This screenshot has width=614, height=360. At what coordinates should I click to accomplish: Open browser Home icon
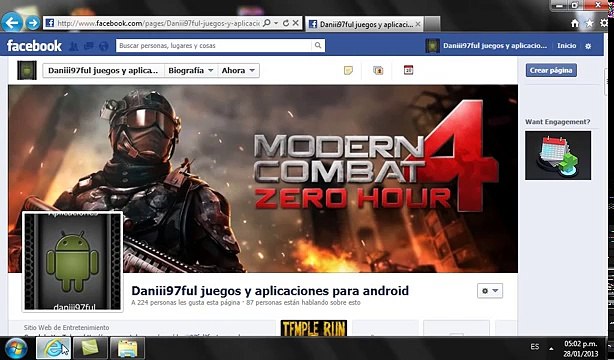click(x=574, y=24)
